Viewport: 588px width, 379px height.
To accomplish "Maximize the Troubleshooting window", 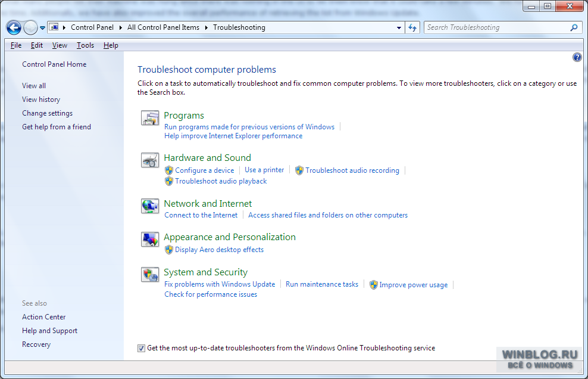I will 548,7.
